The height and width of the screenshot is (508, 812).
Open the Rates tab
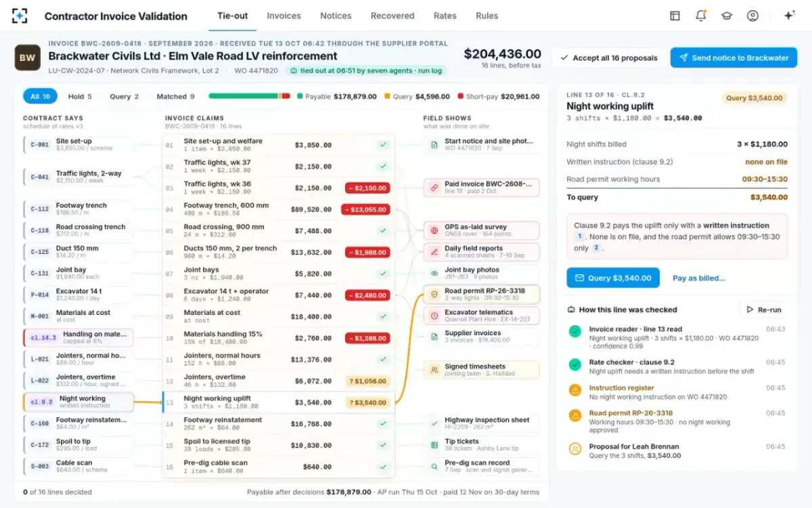tap(445, 16)
